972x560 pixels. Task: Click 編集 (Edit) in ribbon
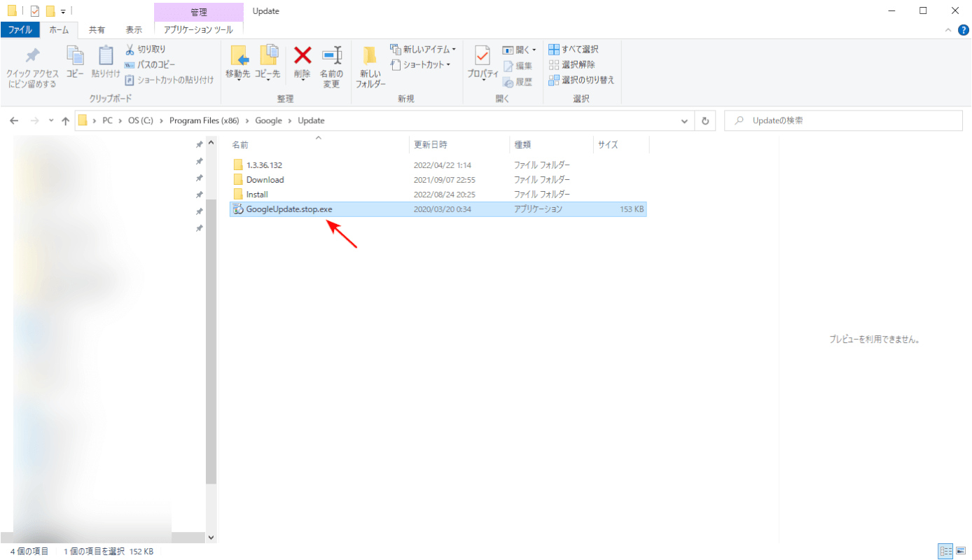point(518,66)
